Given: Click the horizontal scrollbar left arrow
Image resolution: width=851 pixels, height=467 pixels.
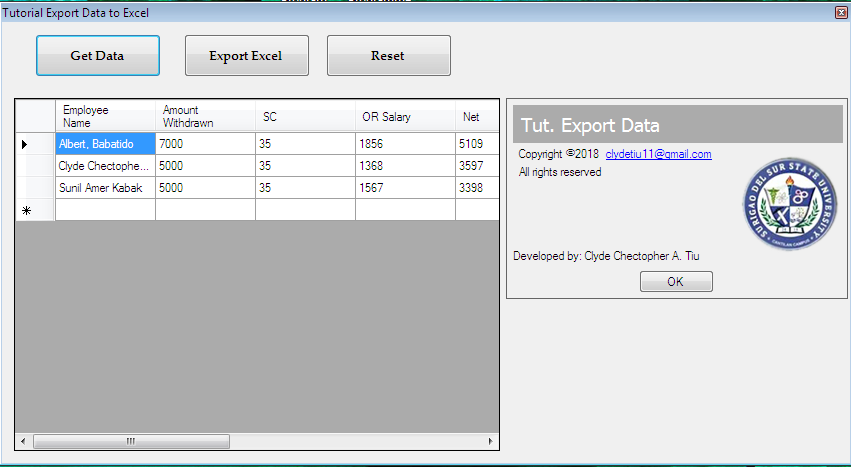Looking at the screenshot, I should coord(23,441).
